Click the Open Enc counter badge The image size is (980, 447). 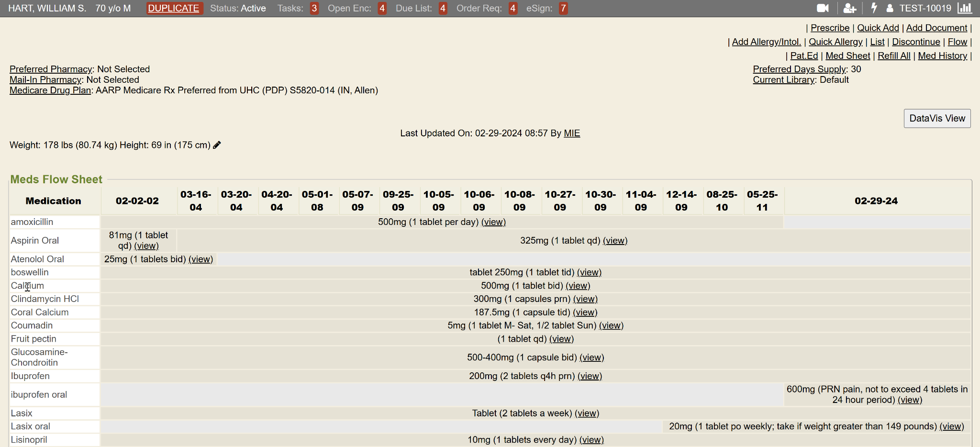coord(382,8)
